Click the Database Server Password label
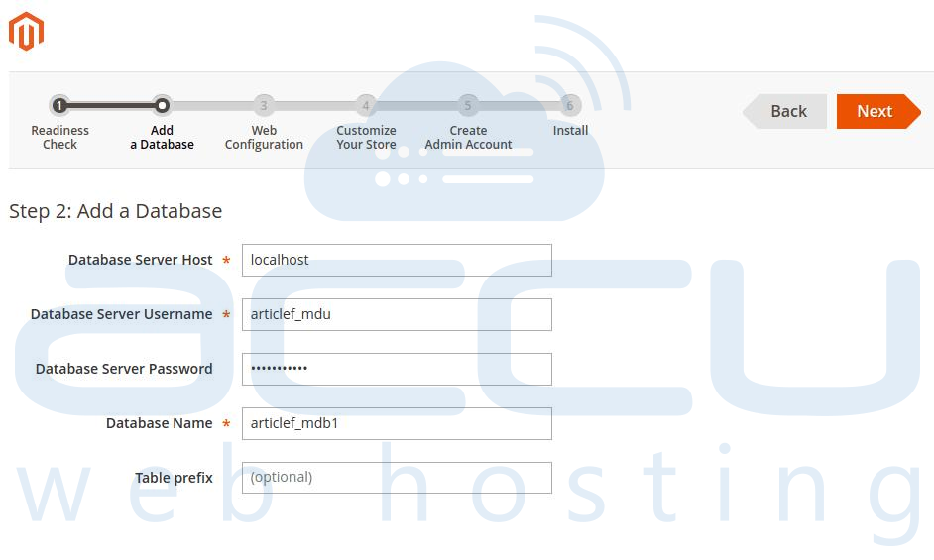 pyautogui.click(x=124, y=369)
